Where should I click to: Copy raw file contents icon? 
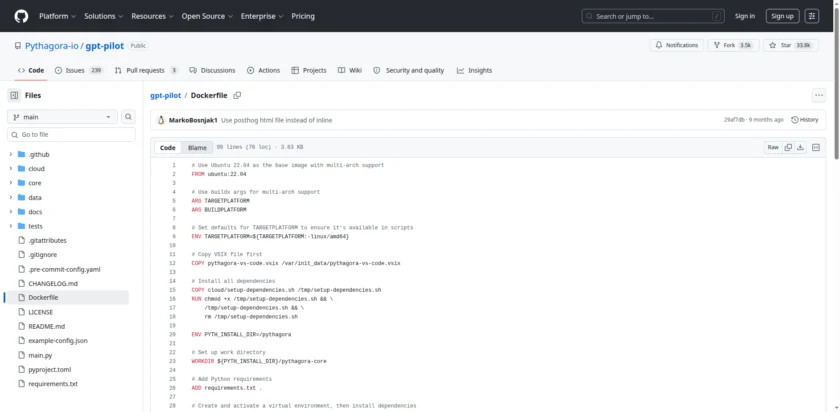coord(788,147)
